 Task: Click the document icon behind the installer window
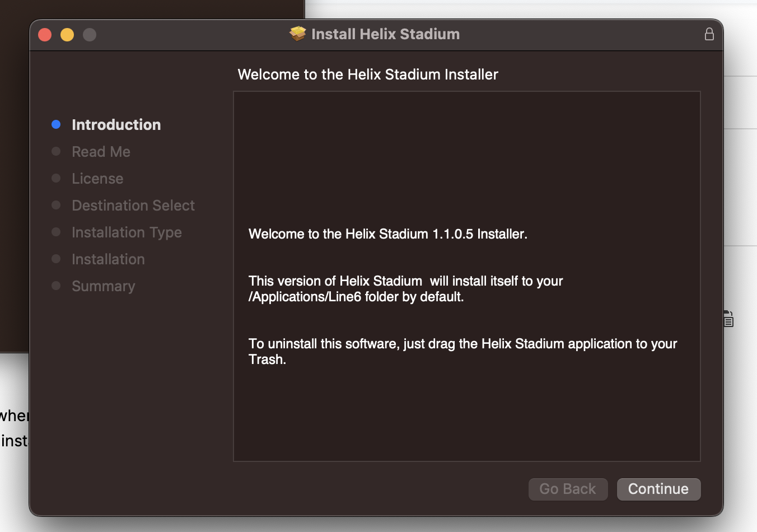(x=728, y=319)
